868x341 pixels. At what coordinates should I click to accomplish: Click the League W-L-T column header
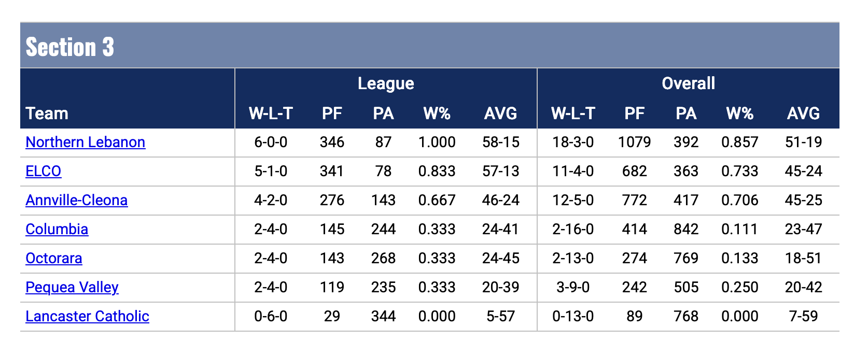271,113
